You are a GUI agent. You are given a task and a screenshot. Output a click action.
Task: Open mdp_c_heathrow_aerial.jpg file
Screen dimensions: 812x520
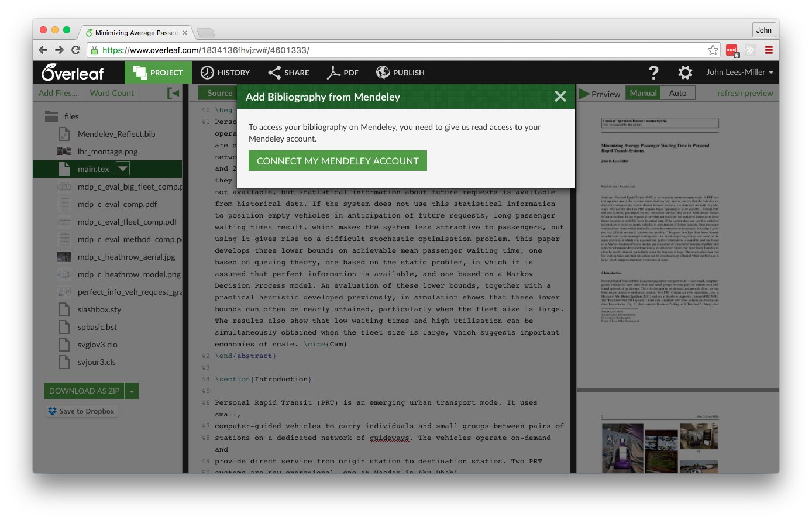click(126, 257)
